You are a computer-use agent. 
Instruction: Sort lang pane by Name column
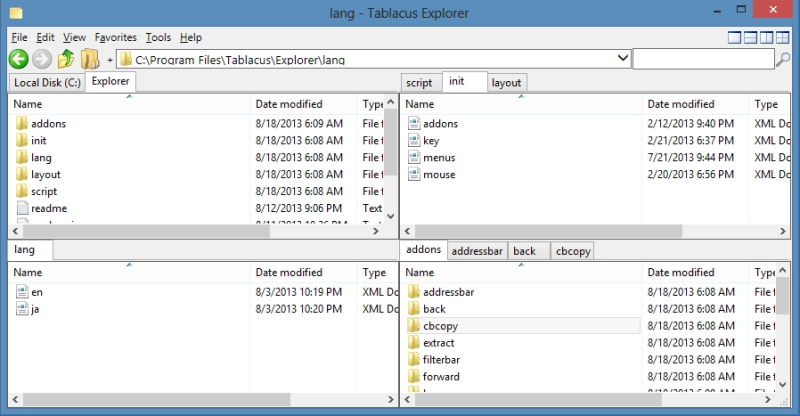[129, 273]
